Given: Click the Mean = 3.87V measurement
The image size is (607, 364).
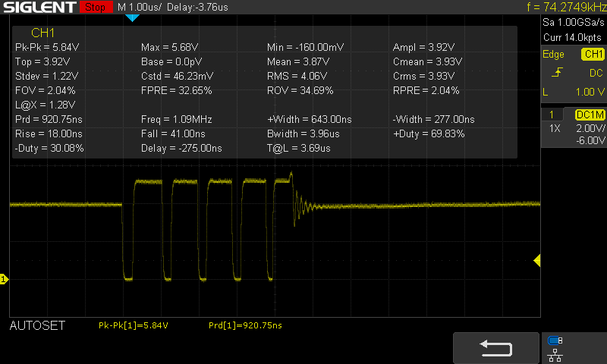Looking at the screenshot, I should pos(298,62).
